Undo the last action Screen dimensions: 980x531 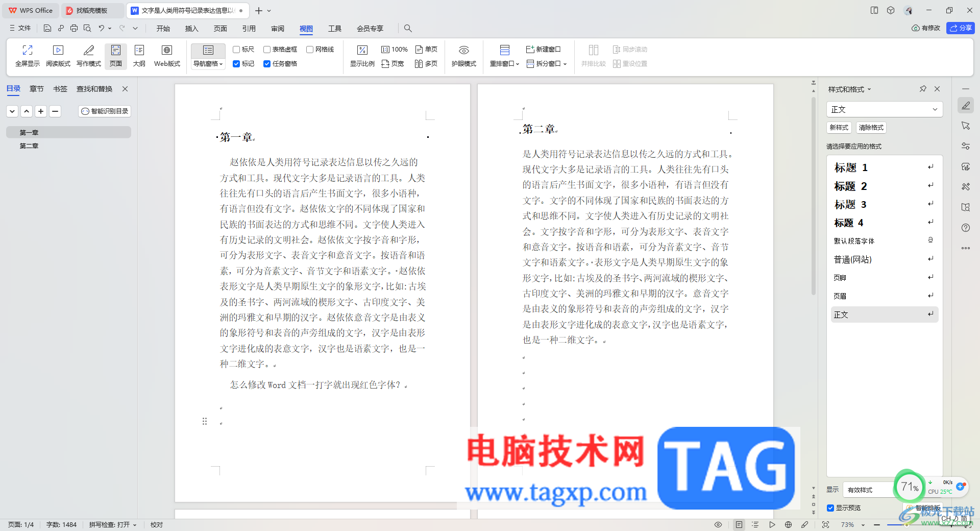102,28
